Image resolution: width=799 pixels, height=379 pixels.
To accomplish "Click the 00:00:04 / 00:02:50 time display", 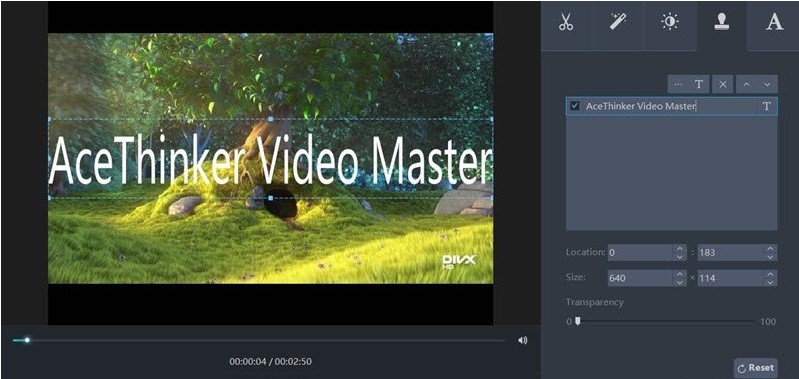I will point(271,362).
